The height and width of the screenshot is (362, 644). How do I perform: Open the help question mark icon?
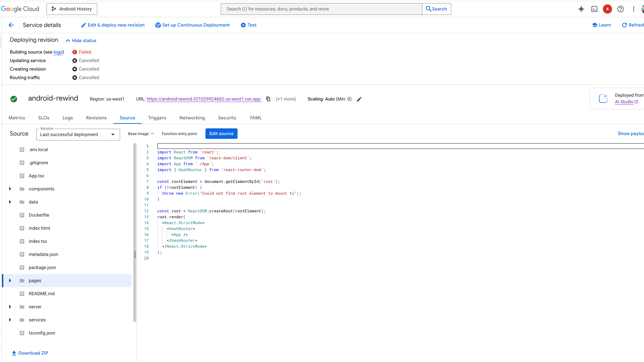tap(621, 9)
